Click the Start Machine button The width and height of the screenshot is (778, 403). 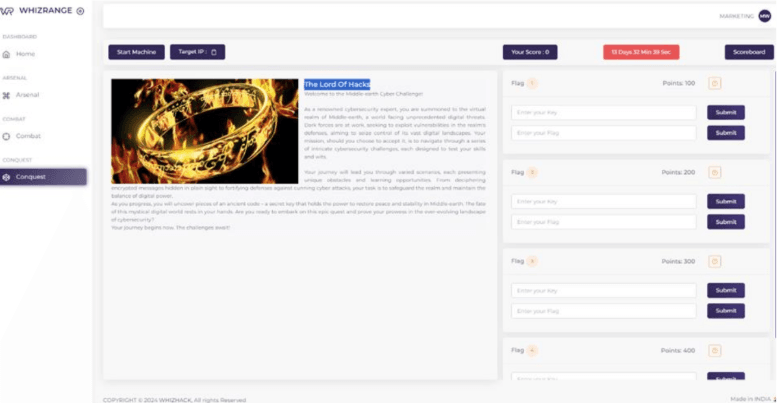click(x=136, y=52)
